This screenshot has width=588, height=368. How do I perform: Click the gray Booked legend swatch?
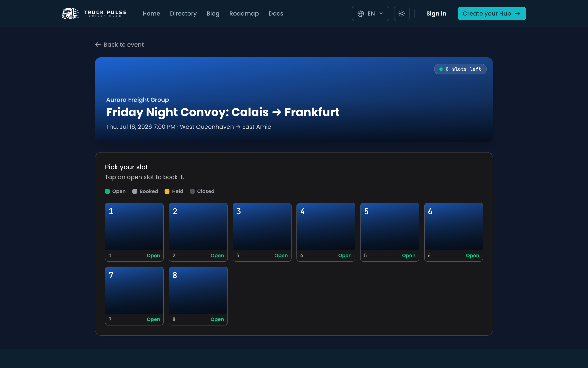pyautogui.click(x=135, y=191)
